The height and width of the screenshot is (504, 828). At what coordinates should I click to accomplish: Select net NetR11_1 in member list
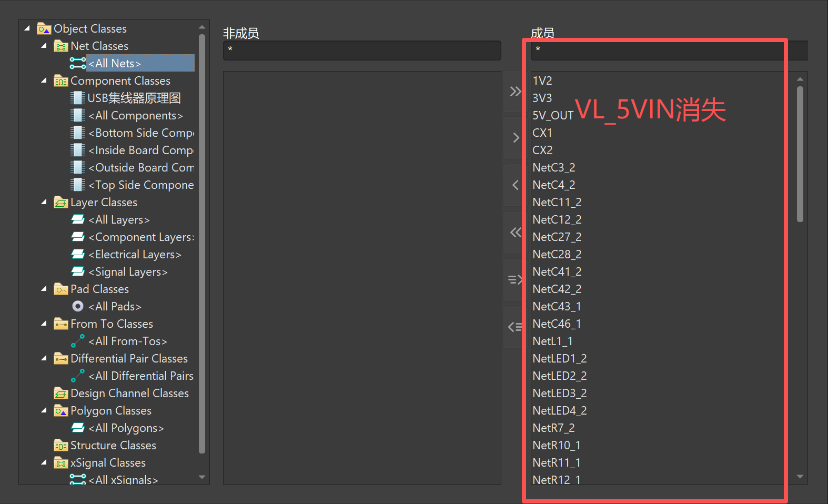click(x=557, y=462)
